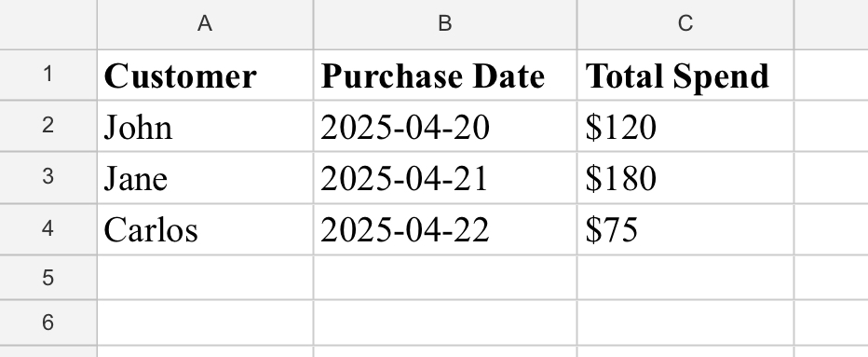This screenshot has height=357, width=868.
Task: Select the cell containing John
Action: pos(206,126)
